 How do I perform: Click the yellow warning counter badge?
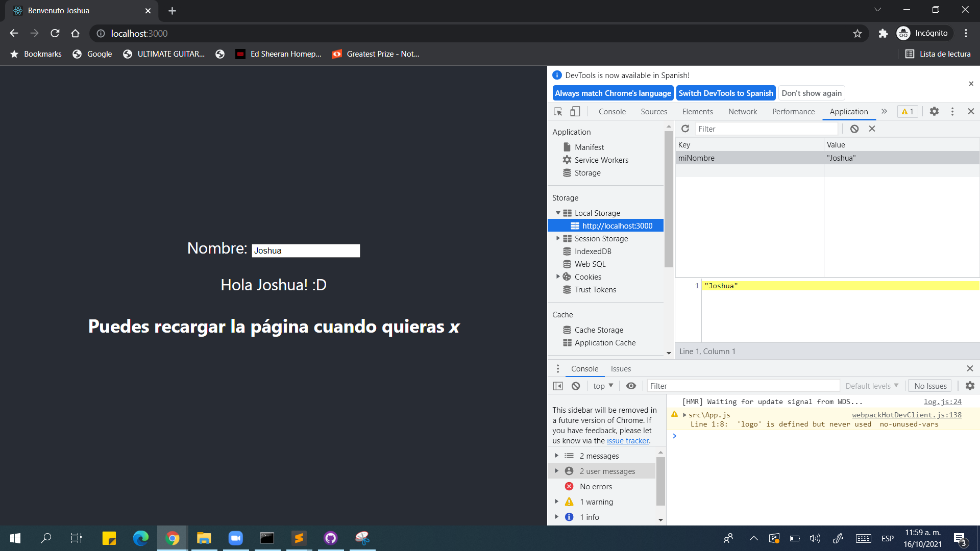tap(908, 111)
